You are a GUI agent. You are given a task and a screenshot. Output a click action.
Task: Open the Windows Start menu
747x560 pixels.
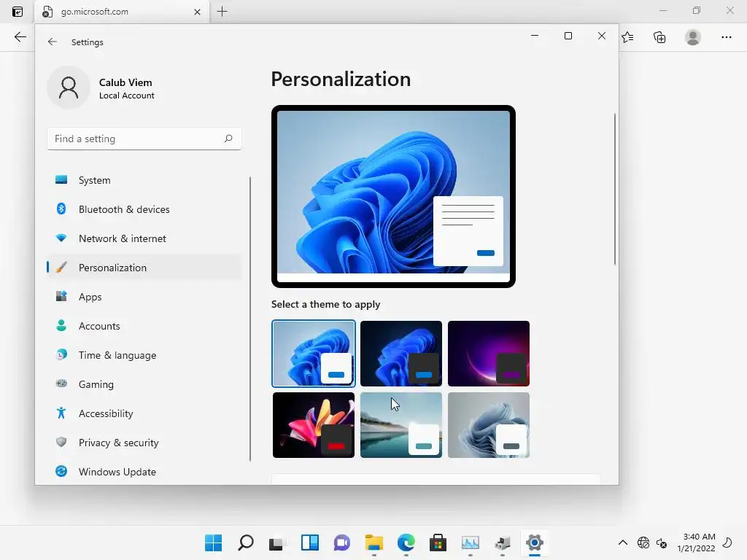pos(214,542)
